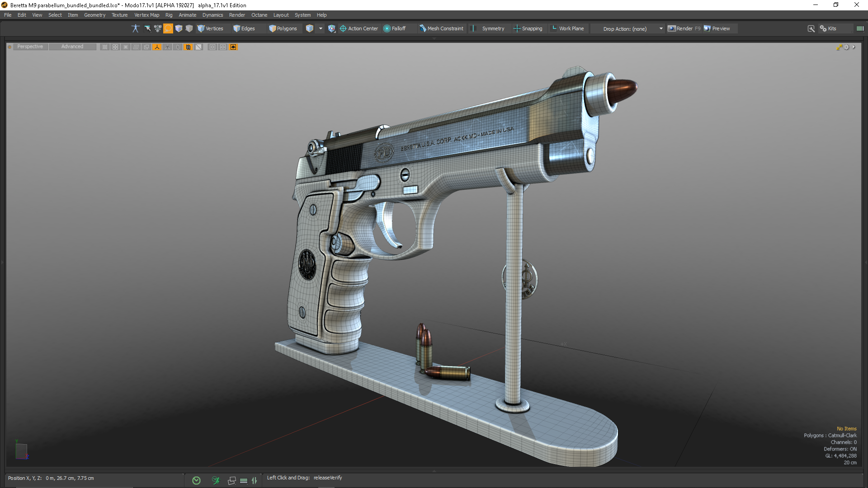Open the Geometry menu

point(94,15)
